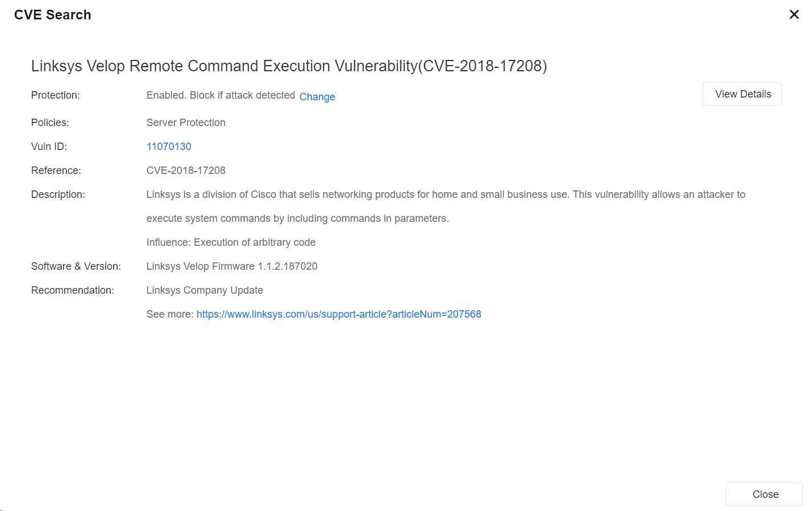
Task: Open Vuln ID 11070130 link
Action: tap(169, 147)
